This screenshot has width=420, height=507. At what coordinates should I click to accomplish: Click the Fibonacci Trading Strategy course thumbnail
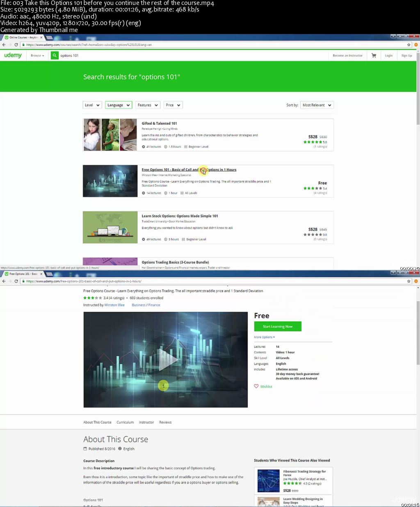pyautogui.click(x=268, y=481)
